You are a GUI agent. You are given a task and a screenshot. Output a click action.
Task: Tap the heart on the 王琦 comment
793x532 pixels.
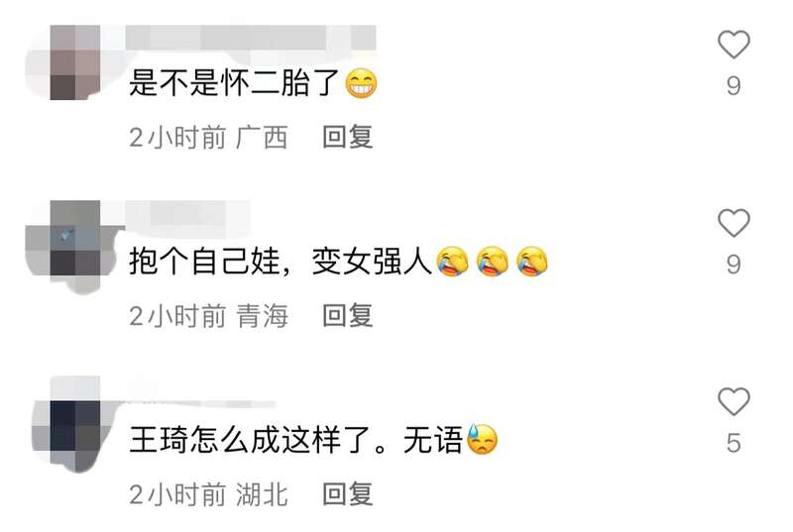[x=734, y=401]
